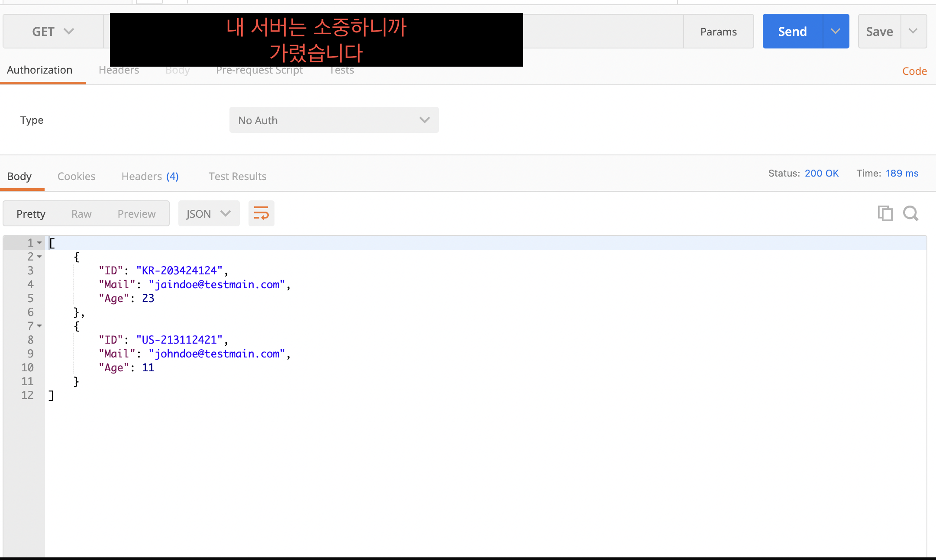Open the Send button dropdown arrow
Viewport: 936px width, 560px height.
point(836,31)
